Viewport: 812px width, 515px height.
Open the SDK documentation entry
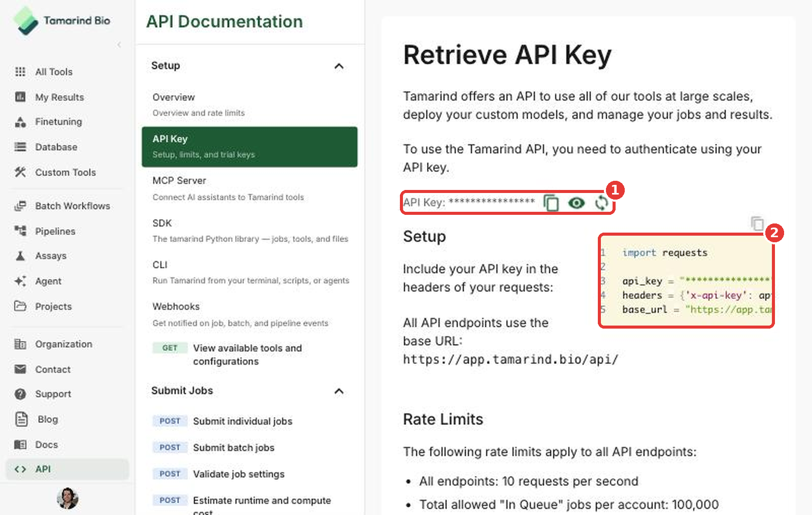tap(250, 231)
